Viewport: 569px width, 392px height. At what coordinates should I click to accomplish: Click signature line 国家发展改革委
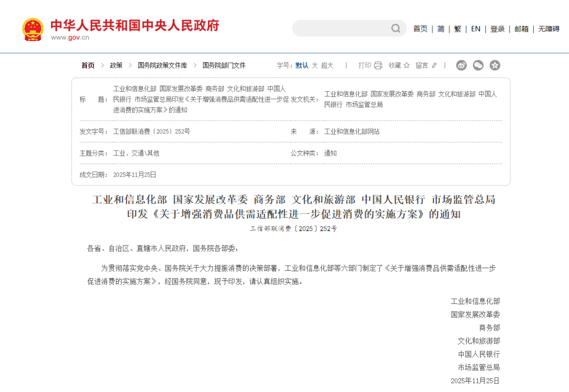(475, 315)
